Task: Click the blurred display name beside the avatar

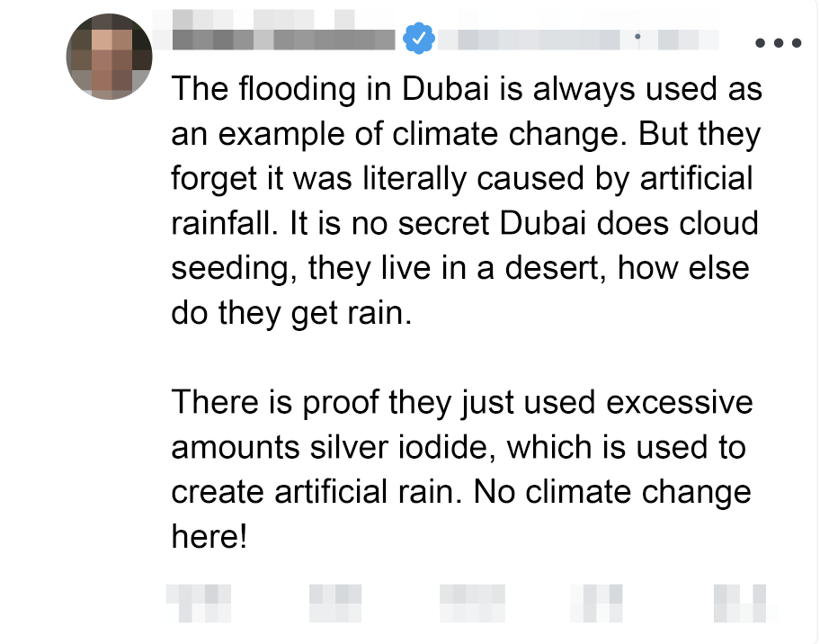Action: pos(283,40)
